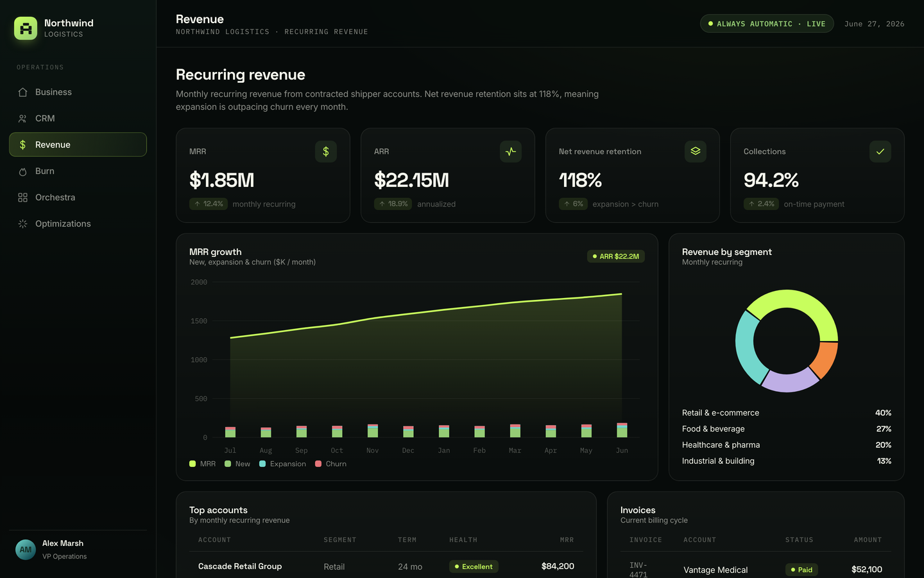This screenshot has height=578, width=924.
Task: Click the Health column header
Action: coord(463,540)
